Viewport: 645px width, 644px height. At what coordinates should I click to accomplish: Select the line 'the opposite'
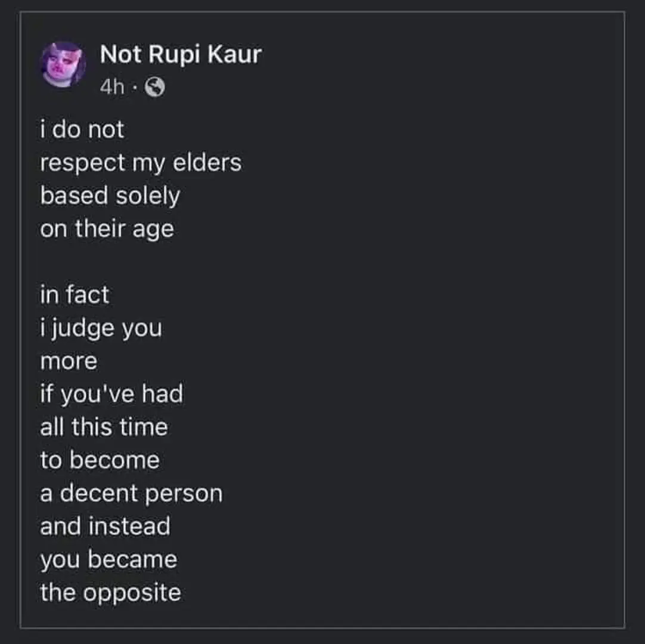pos(110,592)
